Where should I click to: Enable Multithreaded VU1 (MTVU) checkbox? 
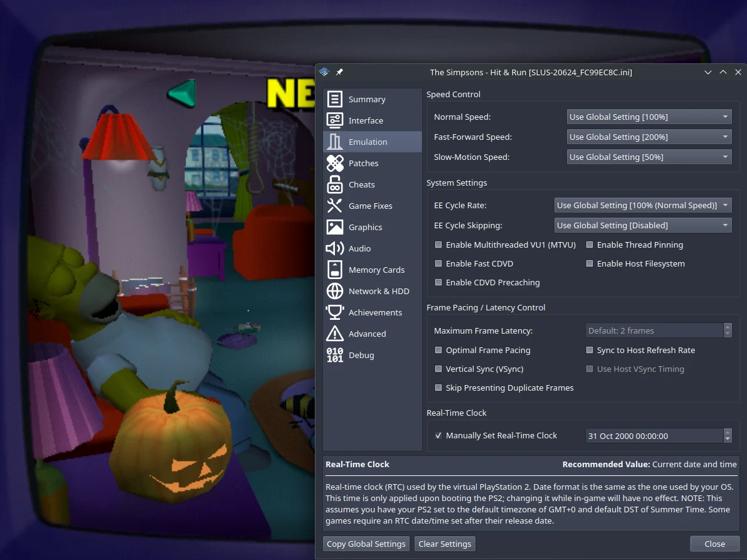pos(439,245)
